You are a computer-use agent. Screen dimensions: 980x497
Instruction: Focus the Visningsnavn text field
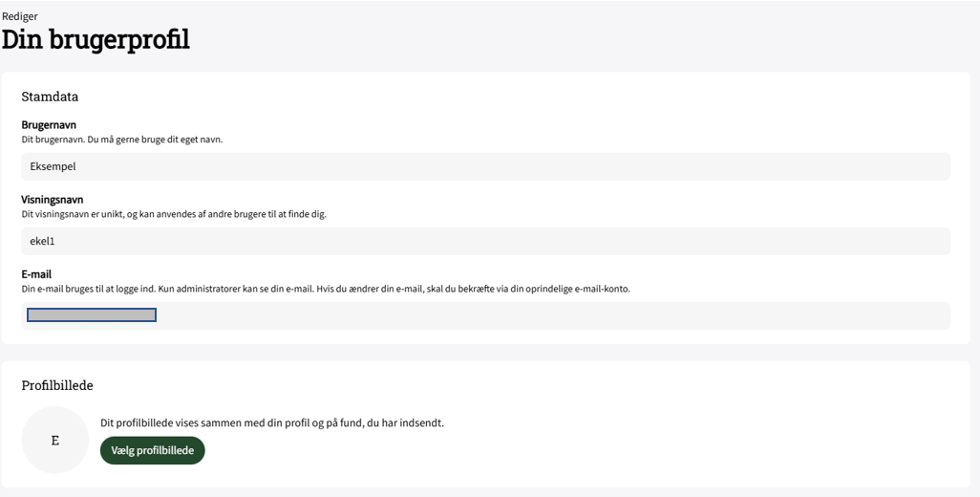(485, 241)
